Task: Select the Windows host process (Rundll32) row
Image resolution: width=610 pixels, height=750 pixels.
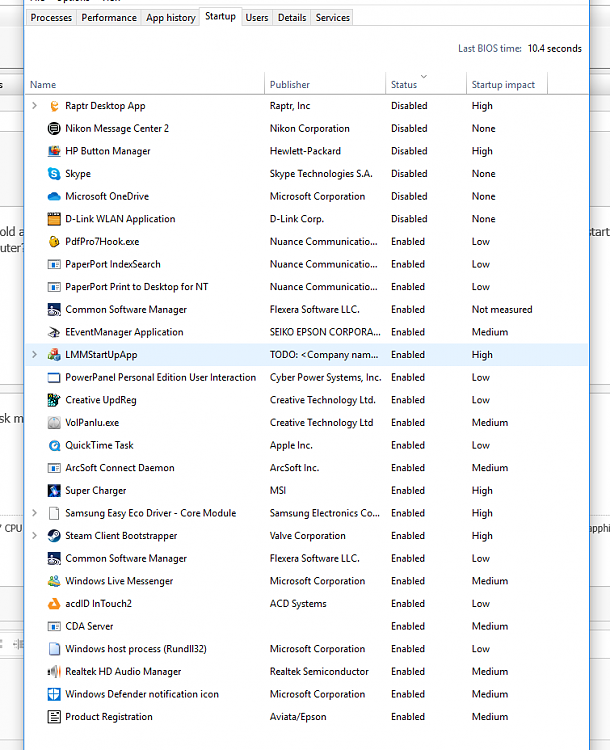Action: click(x=306, y=649)
